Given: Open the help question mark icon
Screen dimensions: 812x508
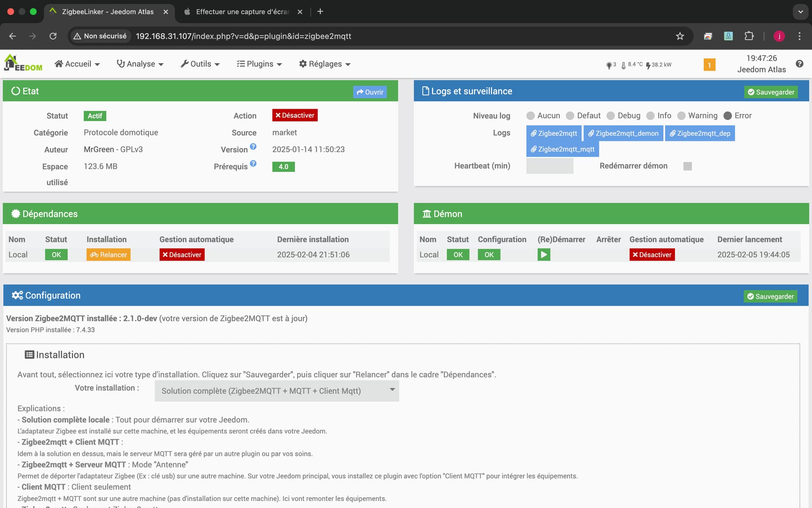Looking at the screenshot, I should pos(799,63).
